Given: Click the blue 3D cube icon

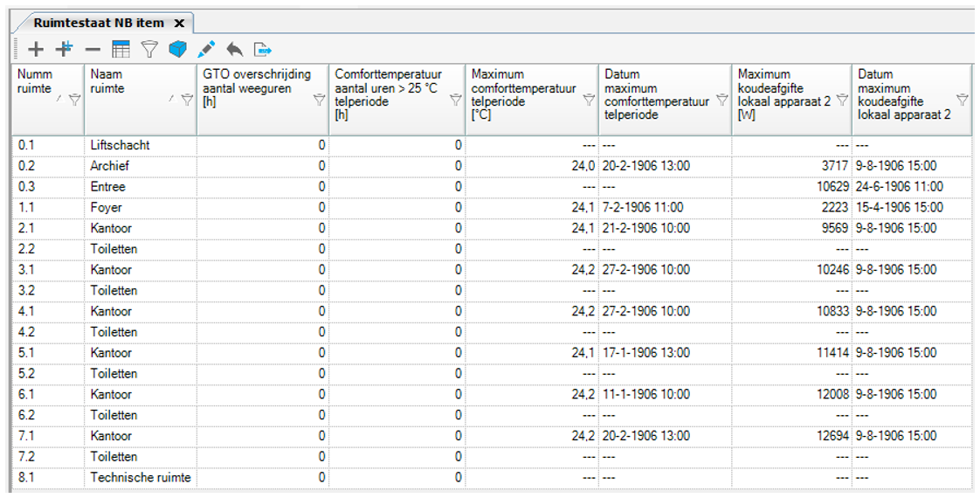Looking at the screenshot, I should click(x=177, y=50).
